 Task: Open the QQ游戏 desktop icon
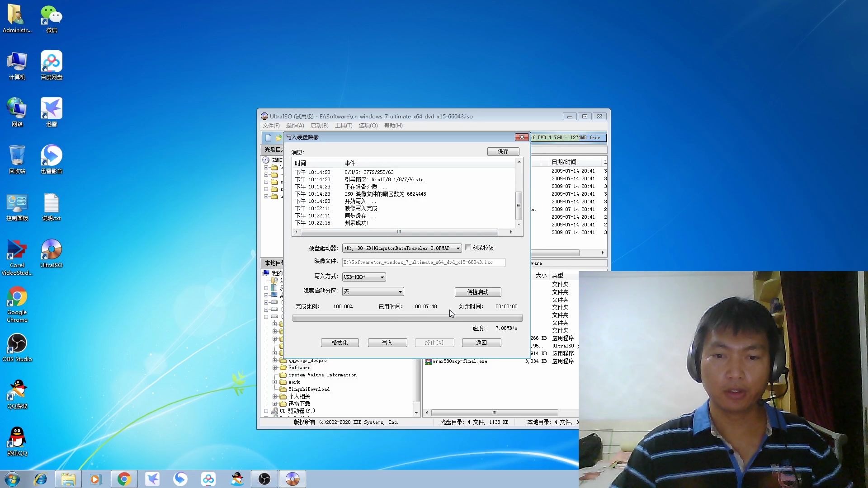click(17, 394)
